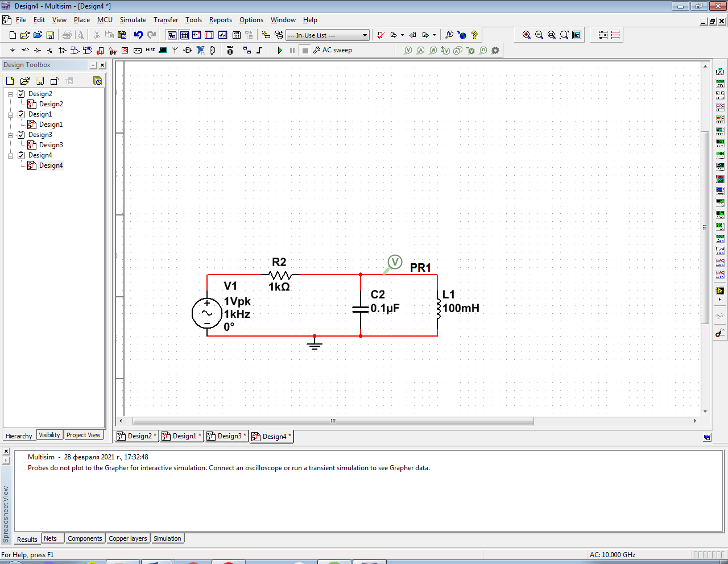Screen dimensions: 728x564
Task: Place a transistor component icon
Action: (50, 50)
